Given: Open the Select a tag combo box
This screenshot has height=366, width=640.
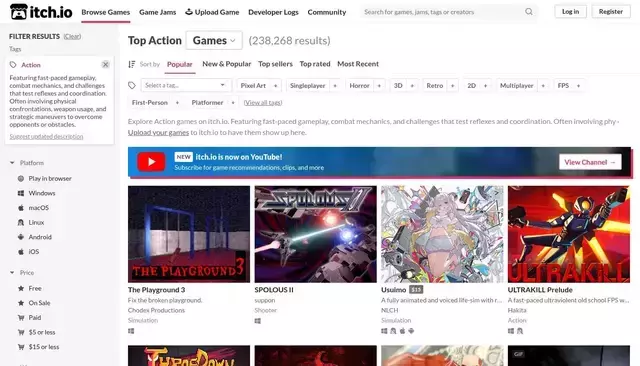Looking at the screenshot, I should (x=186, y=85).
